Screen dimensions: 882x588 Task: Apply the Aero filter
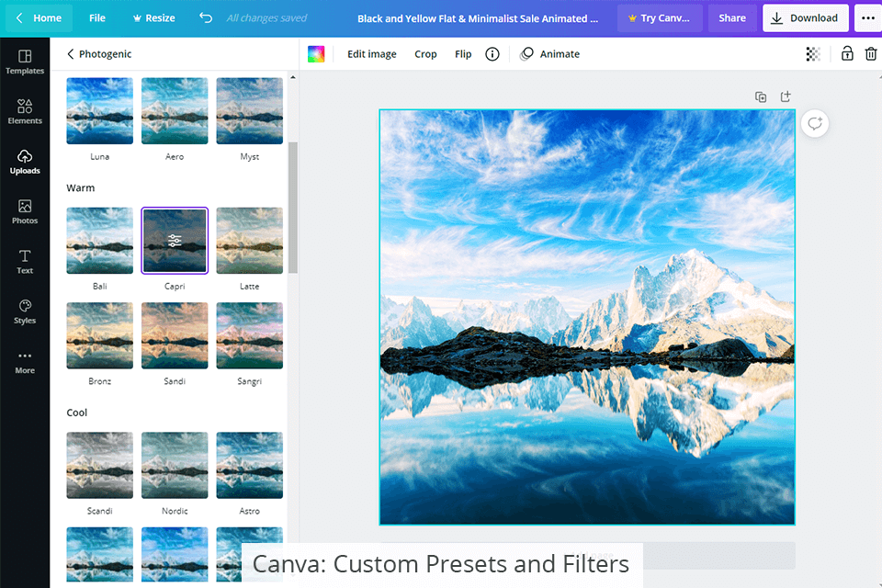[x=175, y=111]
